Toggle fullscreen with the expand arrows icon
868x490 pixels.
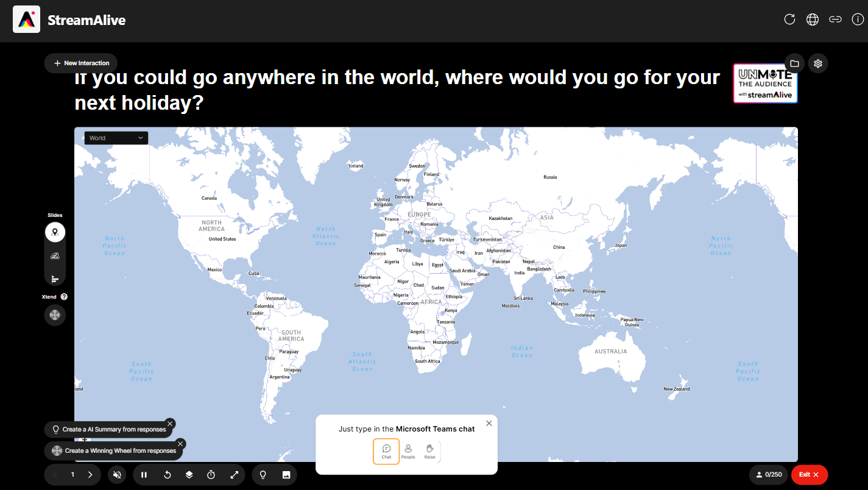[x=234, y=475]
